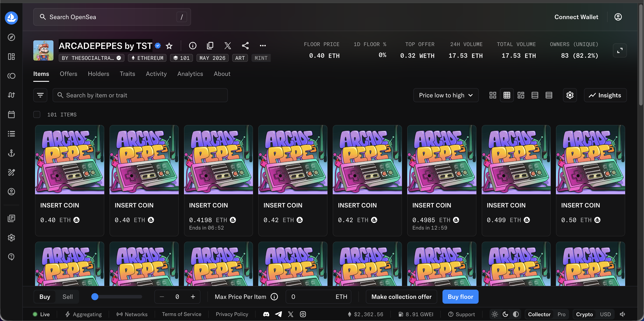Open the anchor icon in the sidebar

pos(11,153)
